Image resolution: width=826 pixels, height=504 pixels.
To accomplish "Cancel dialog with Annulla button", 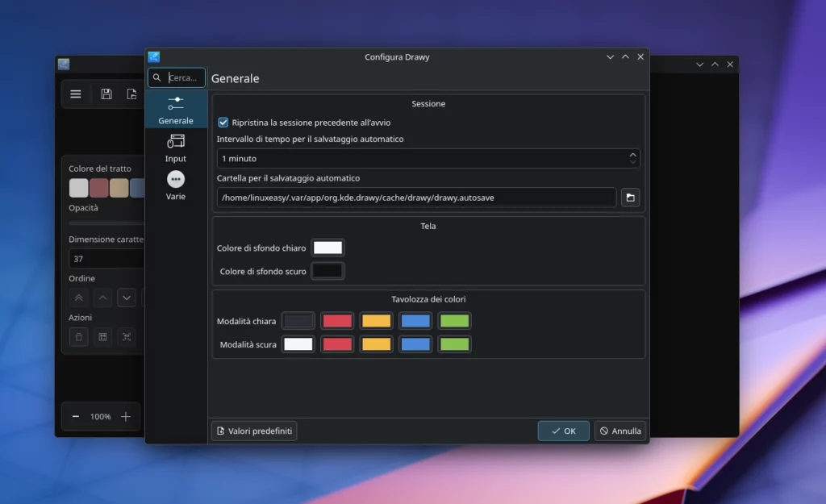I will [x=620, y=431].
